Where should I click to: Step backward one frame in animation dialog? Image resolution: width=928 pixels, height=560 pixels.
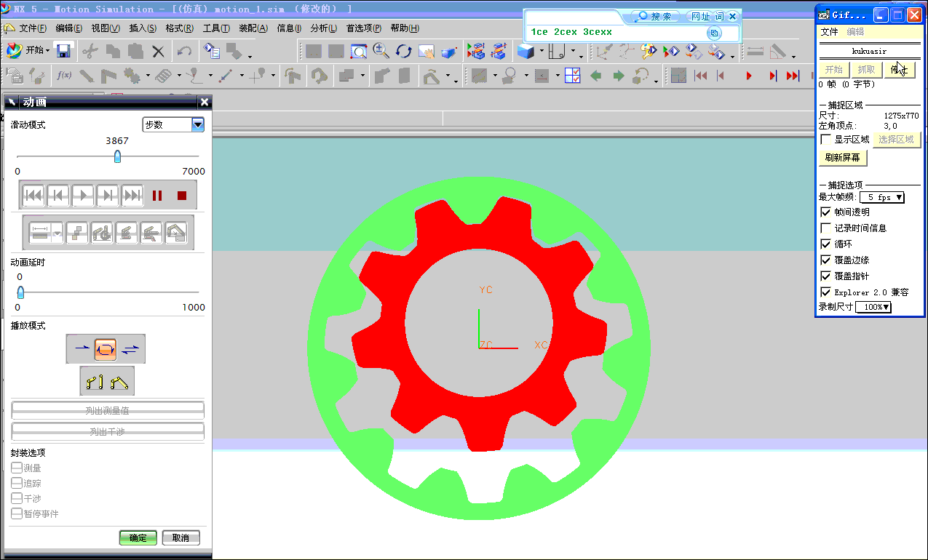(58, 195)
